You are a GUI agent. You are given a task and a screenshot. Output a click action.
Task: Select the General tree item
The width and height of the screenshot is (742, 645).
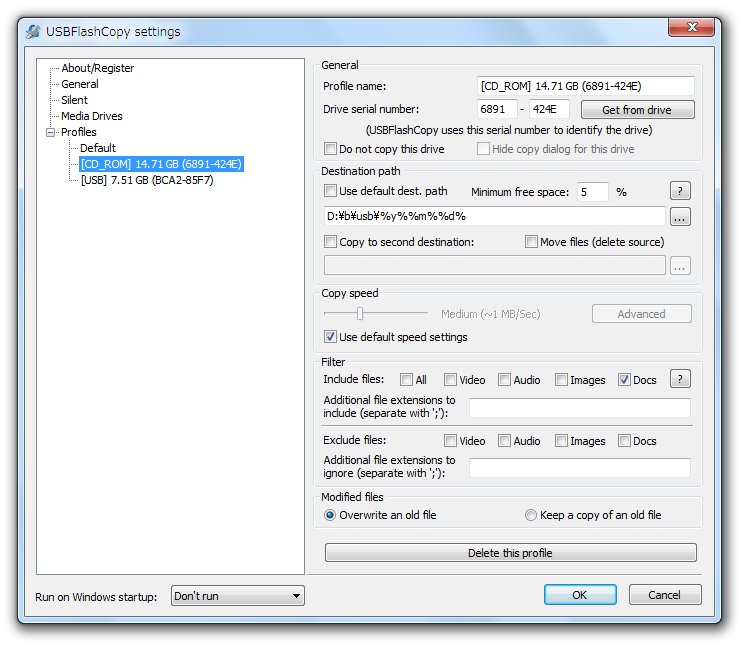coord(80,84)
